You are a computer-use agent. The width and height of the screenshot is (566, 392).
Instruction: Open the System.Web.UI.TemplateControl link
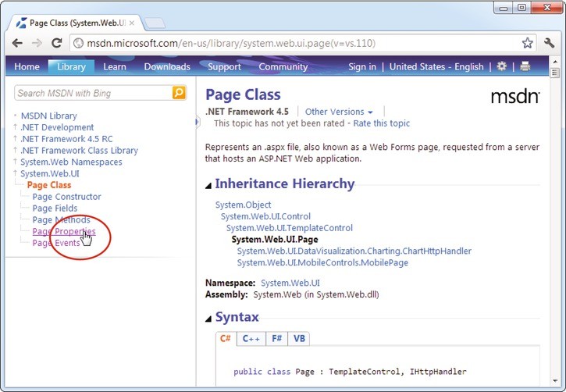[x=290, y=228]
